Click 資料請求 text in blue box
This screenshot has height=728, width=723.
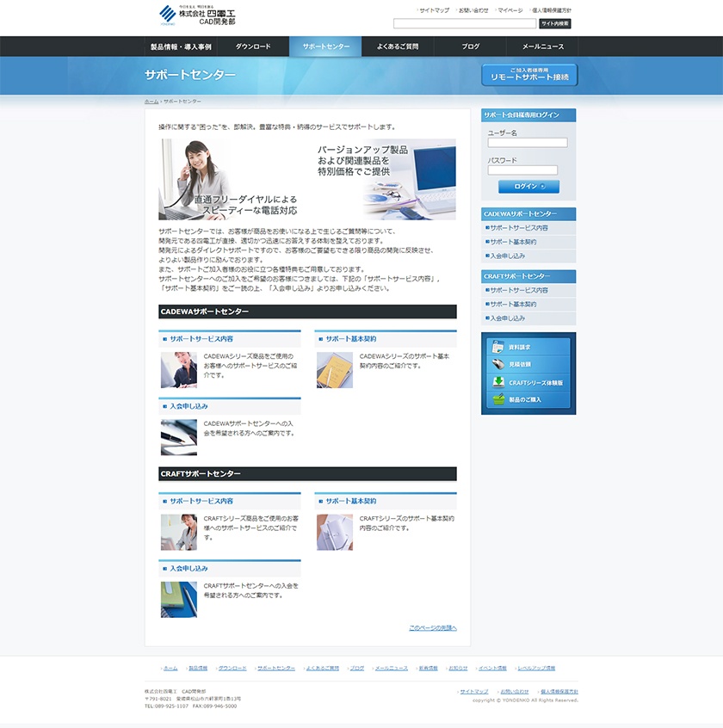[x=519, y=348]
